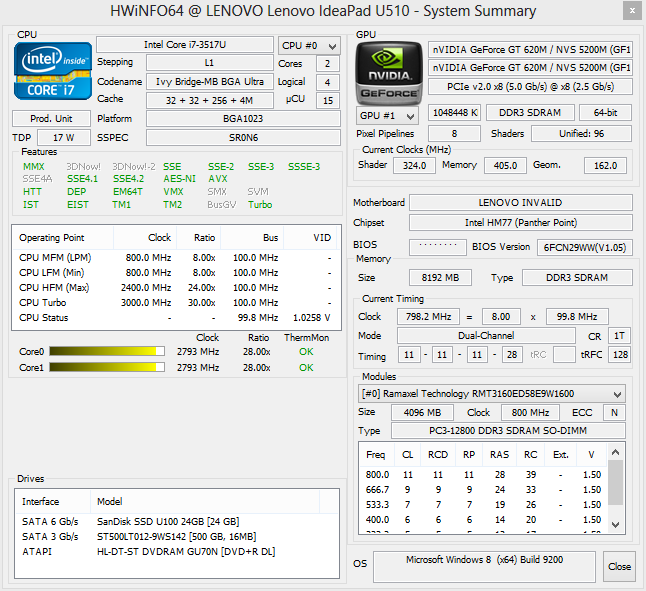Click the NVIDIA GeForce logo
646x591 pixels.
pos(388,72)
